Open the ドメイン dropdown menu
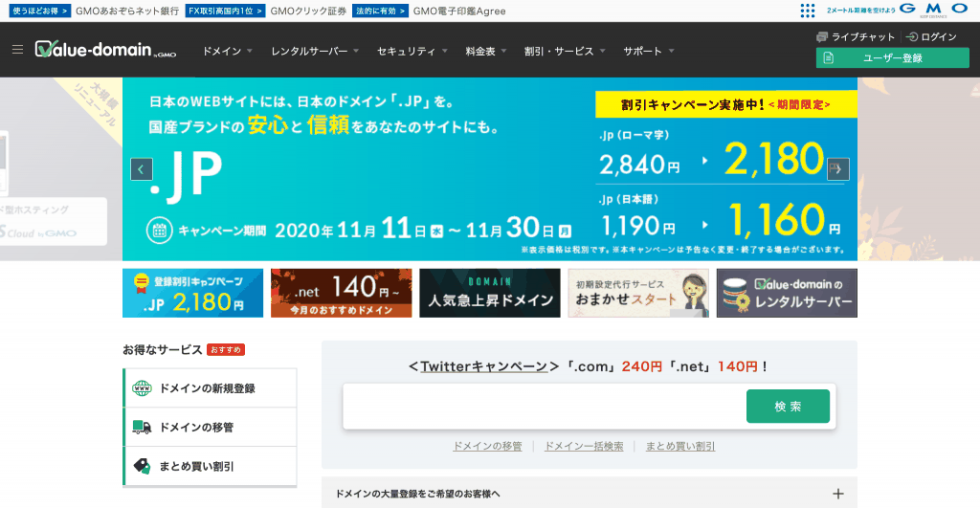This screenshot has height=508, width=980. pyautogui.click(x=228, y=52)
